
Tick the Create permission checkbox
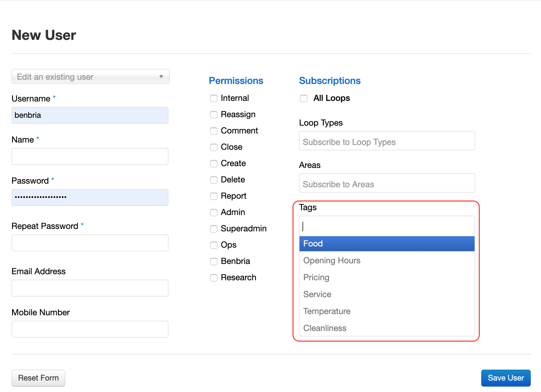[214, 164]
